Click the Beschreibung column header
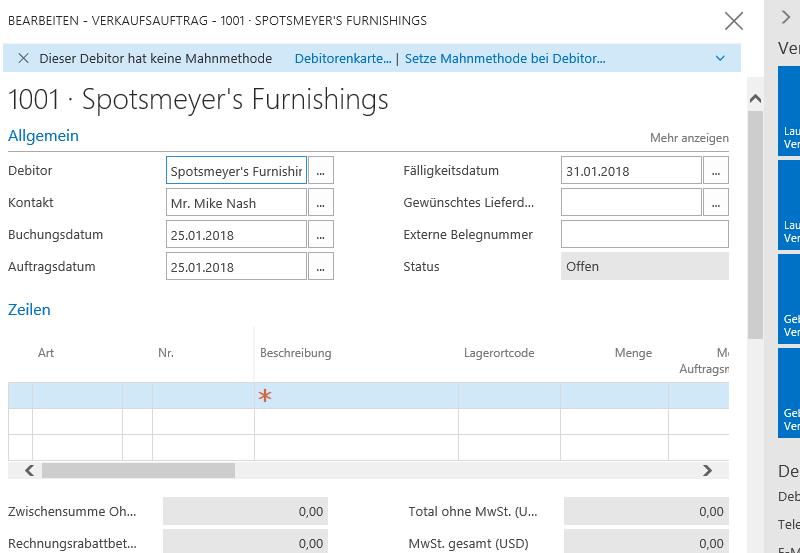The width and height of the screenshot is (800, 553). click(x=295, y=353)
